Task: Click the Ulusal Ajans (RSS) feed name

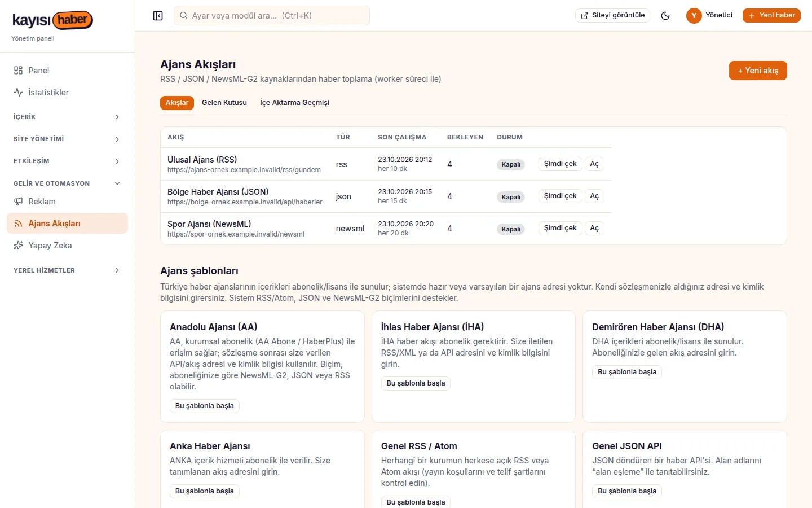Action: pos(202,160)
